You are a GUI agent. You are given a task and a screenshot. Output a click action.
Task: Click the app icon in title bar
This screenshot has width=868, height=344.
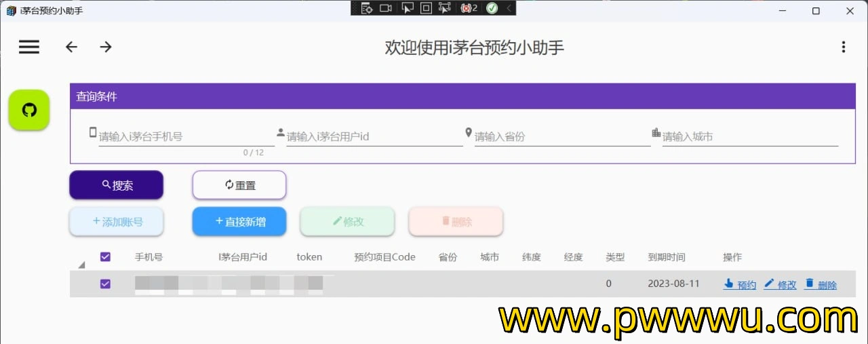tap(11, 11)
